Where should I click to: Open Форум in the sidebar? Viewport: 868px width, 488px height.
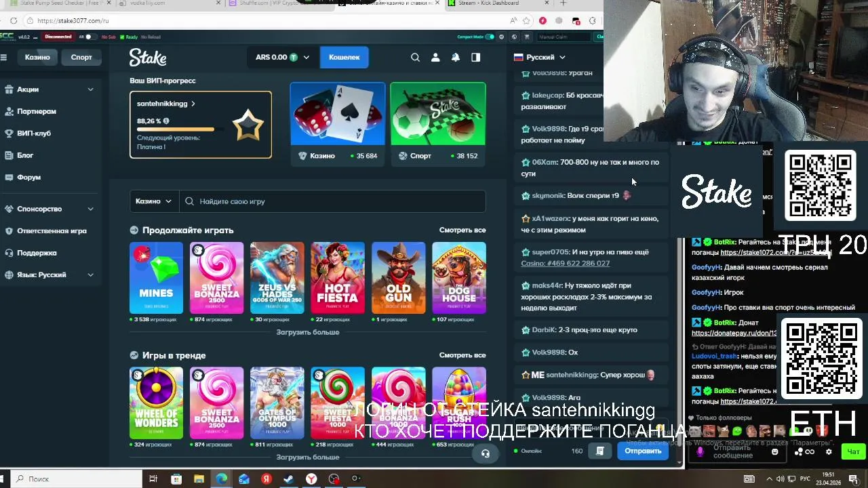point(29,177)
